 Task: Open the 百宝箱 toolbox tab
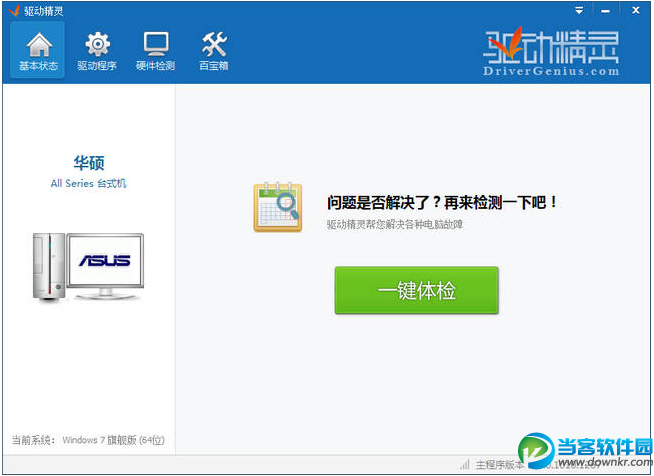click(214, 51)
